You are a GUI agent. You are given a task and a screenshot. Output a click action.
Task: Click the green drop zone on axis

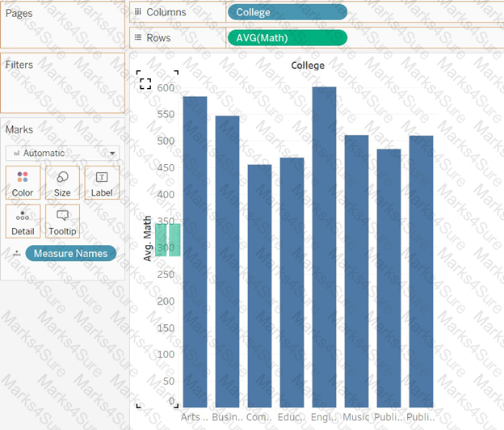[168, 240]
